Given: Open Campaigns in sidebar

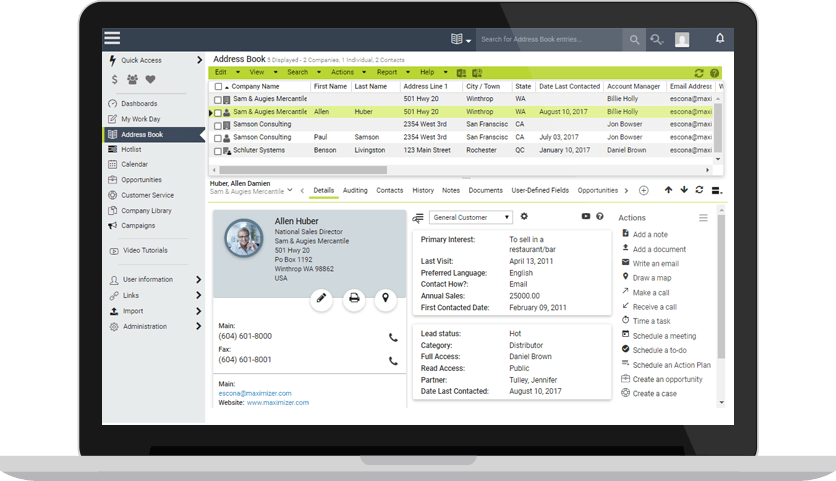Looking at the screenshot, I should click(138, 226).
